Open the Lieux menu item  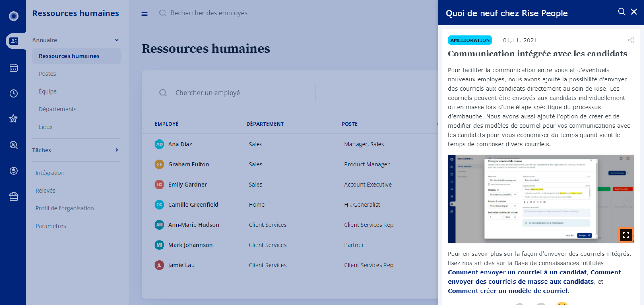pyautogui.click(x=45, y=127)
